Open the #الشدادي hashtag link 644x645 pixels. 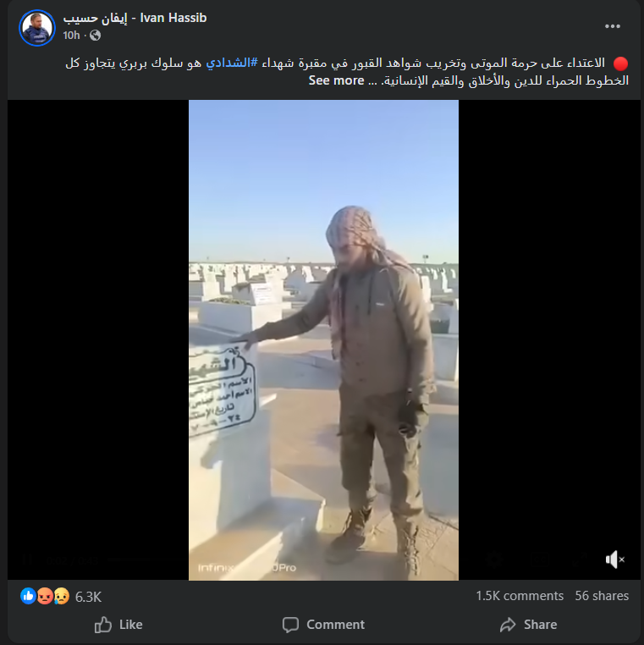232,63
